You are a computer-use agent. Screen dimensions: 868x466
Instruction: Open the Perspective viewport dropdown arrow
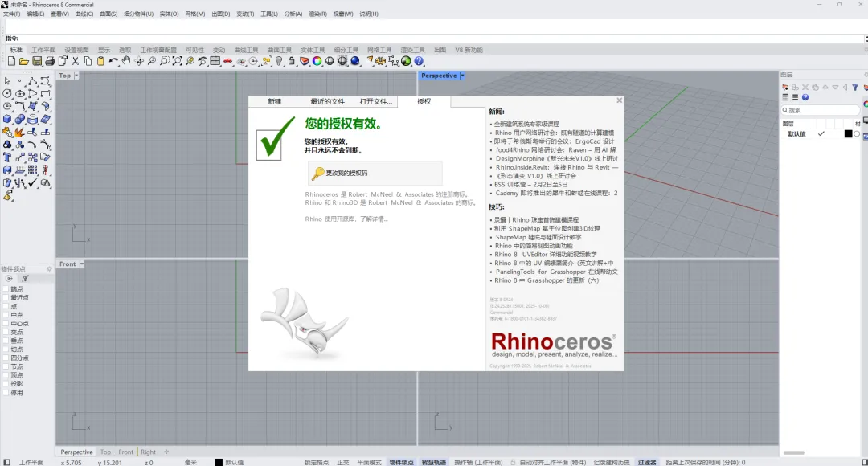point(462,76)
